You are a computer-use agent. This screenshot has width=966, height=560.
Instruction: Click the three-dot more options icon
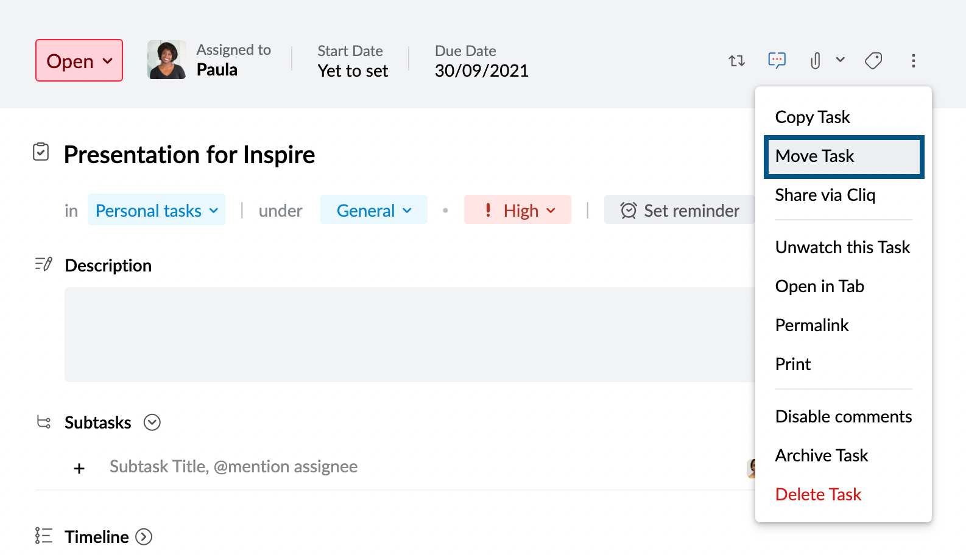click(913, 61)
